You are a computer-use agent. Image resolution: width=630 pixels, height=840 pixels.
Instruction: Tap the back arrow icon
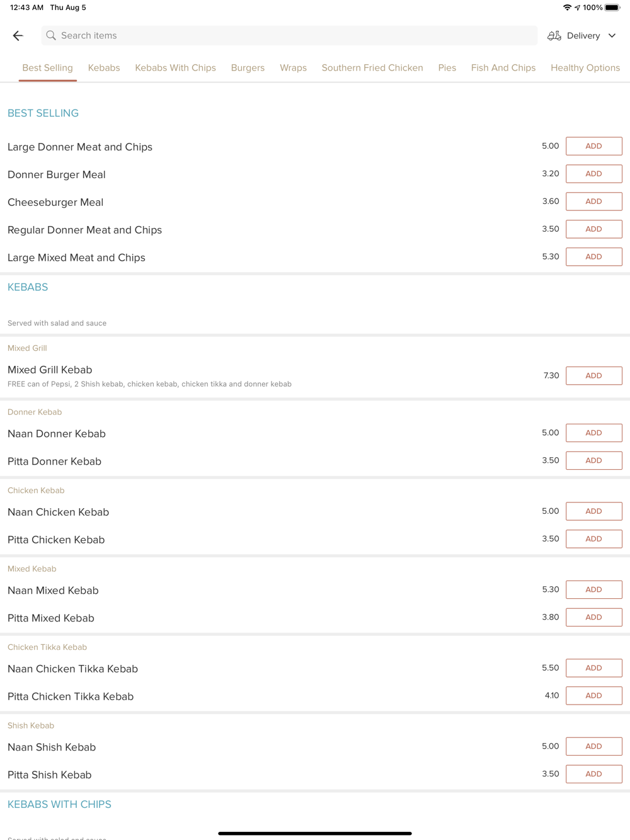click(18, 36)
